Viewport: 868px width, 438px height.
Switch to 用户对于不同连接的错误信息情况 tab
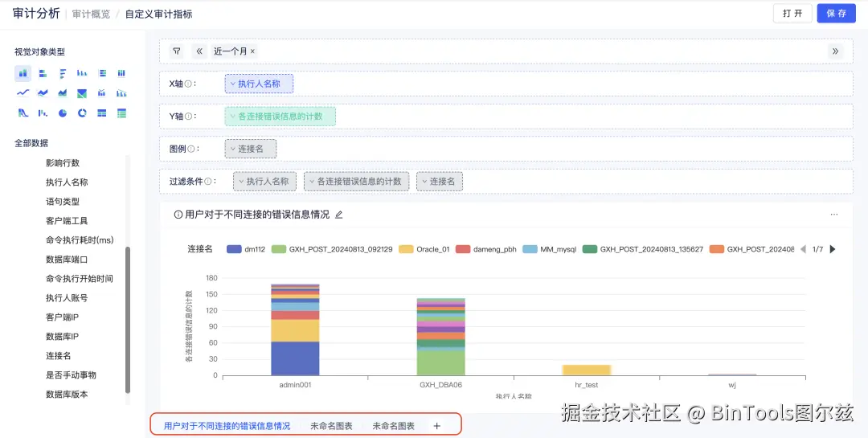pos(227,426)
